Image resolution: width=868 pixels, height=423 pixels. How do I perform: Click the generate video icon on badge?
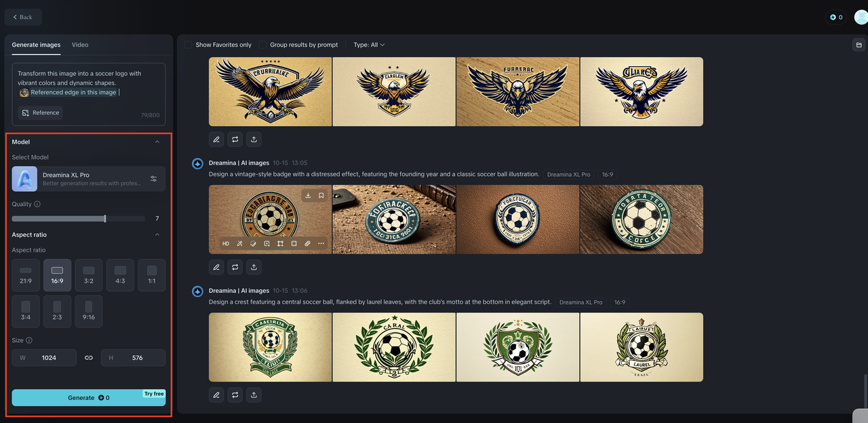click(267, 243)
